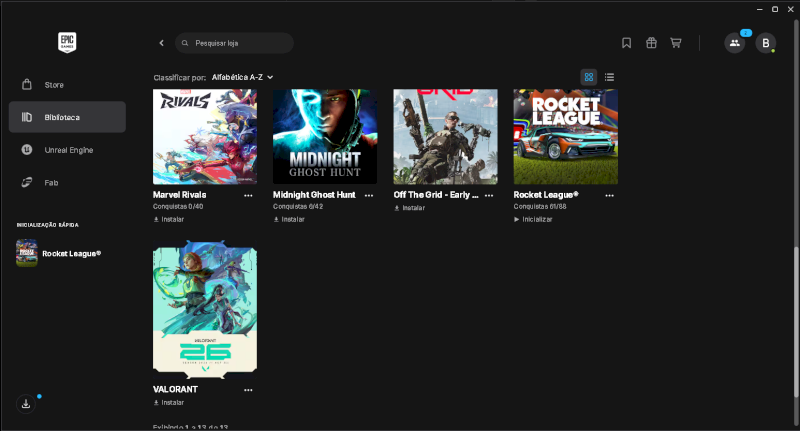Click Rocket League quick launch thumbnail

point(27,253)
